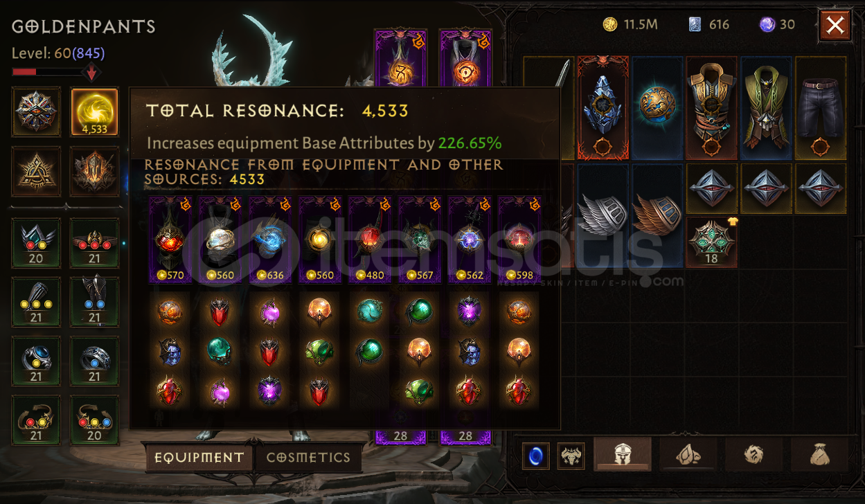Close the inventory with the X button
The height and width of the screenshot is (504, 865).
pyautogui.click(x=835, y=26)
